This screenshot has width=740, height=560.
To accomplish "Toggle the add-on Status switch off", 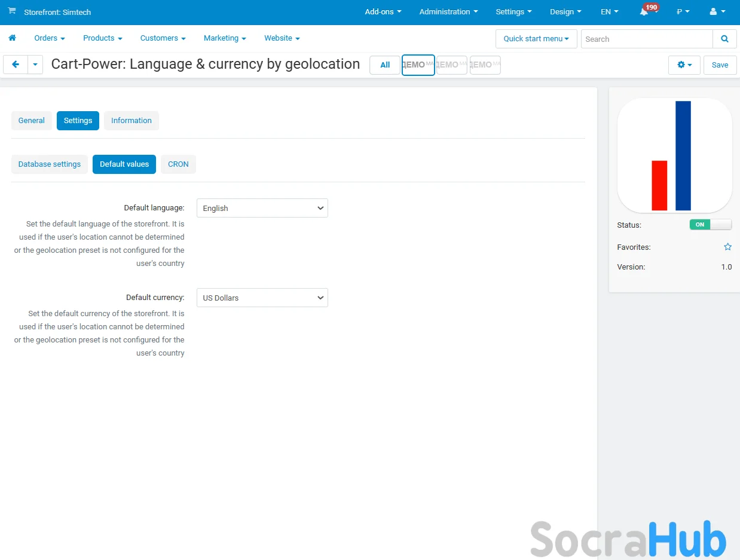I will pos(710,225).
